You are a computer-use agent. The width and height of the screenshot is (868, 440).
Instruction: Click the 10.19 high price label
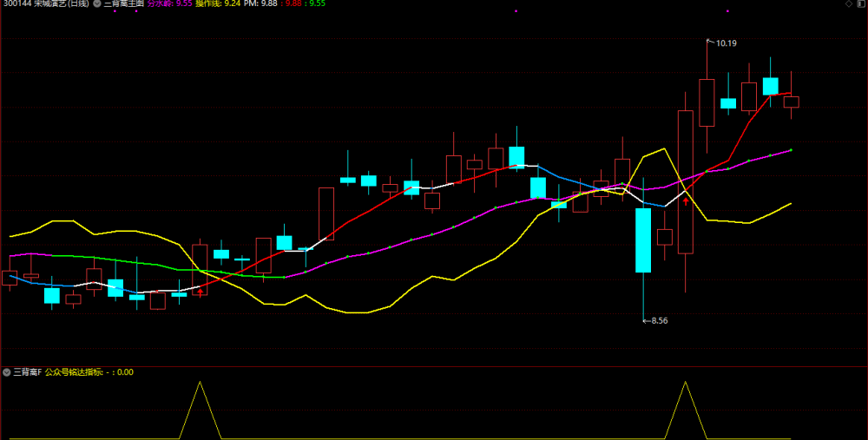726,43
